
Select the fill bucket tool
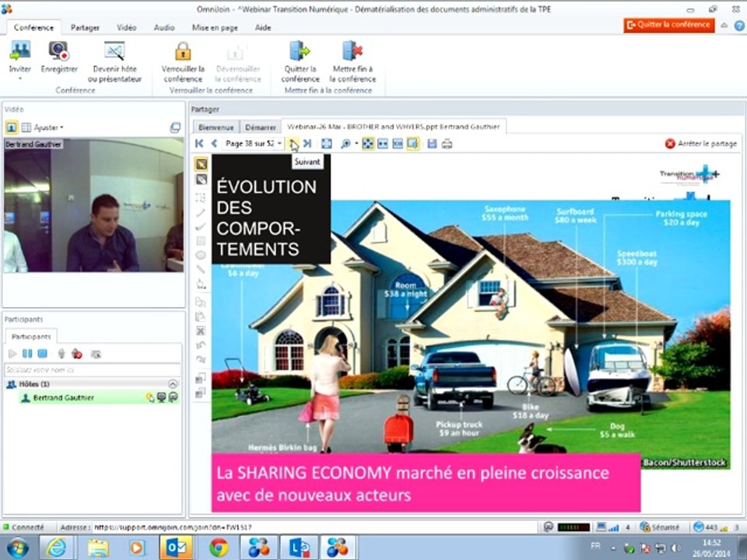click(201, 285)
